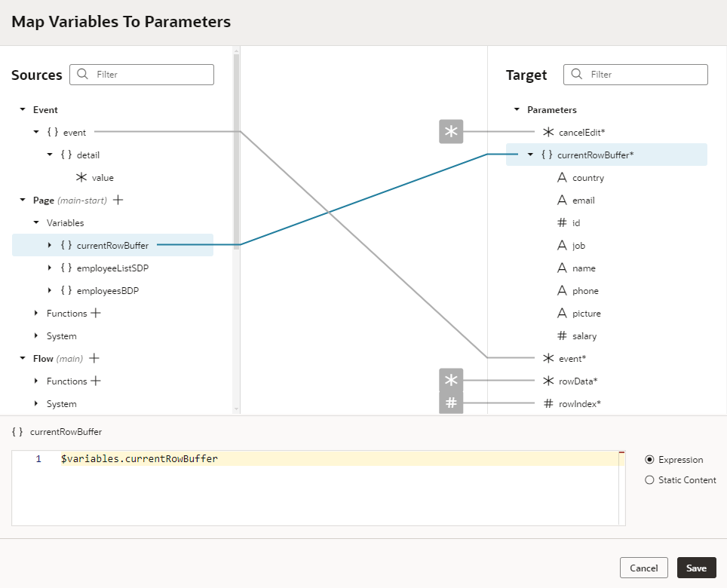Click the Save button

(x=696, y=568)
